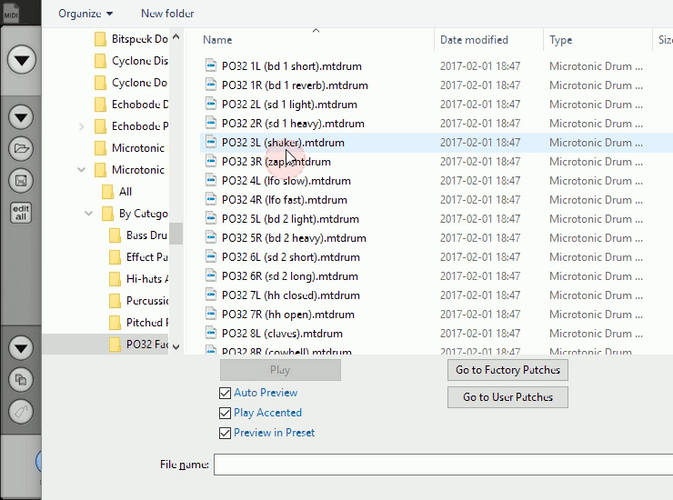
Task: Uncheck the Auto Preview checkbox
Action: (x=225, y=393)
